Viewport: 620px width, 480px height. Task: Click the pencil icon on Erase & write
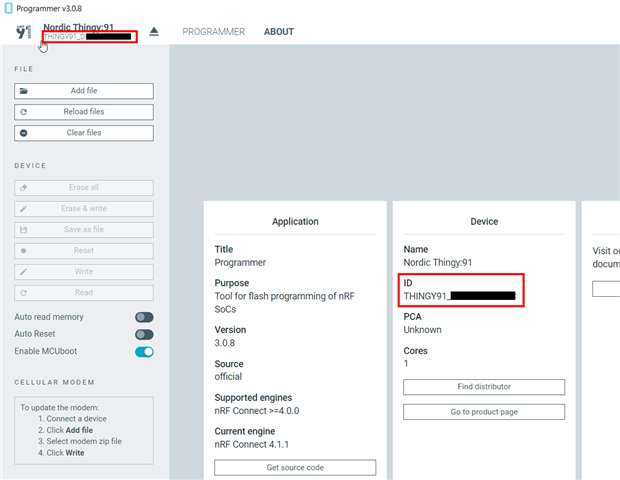tap(24, 209)
